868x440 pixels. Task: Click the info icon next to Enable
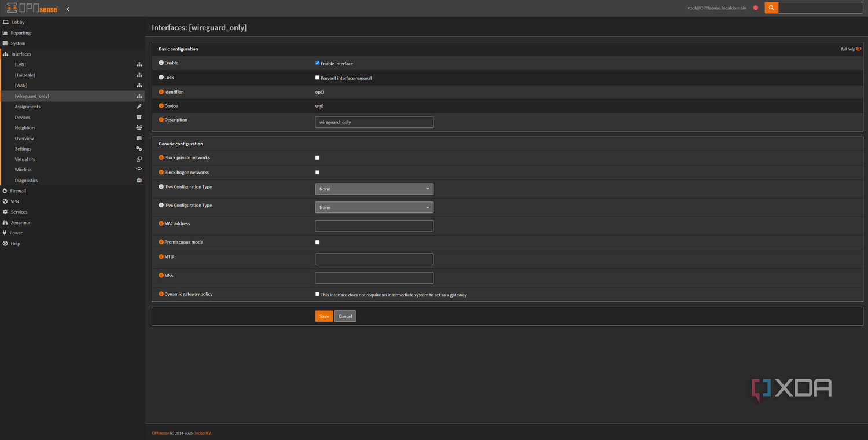click(161, 63)
